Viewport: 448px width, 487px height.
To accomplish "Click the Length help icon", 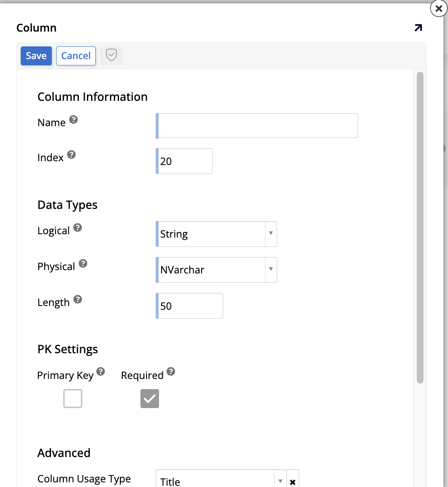I will click(78, 300).
